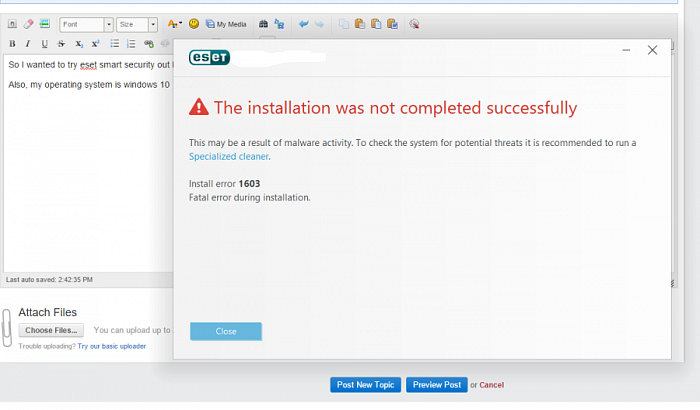
Task: Toggle strikethrough formatting
Action: pos(61,44)
